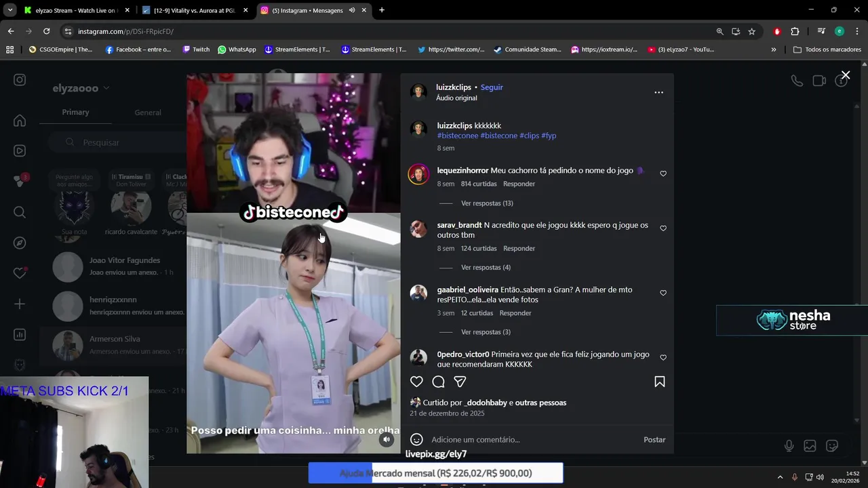Start video call with camera icon
Viewport: 868px width, 488px height.
click(819, 81)
